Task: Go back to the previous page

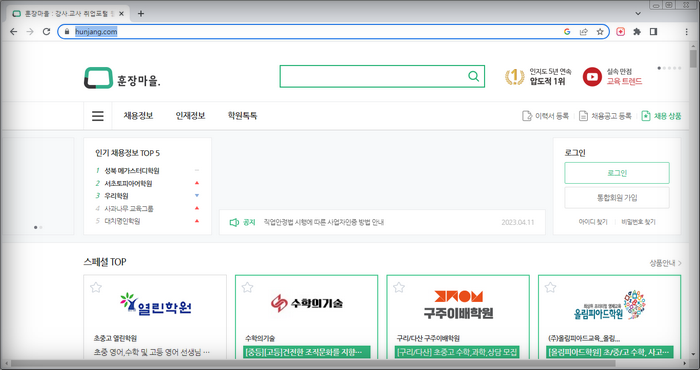Action: pyautogui.click(x=13, y=32)
